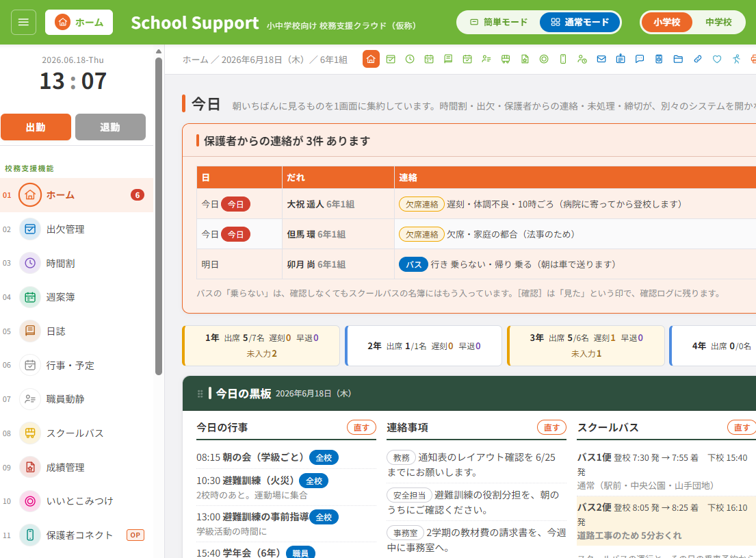Open the hamburger menu in header
The height and width of the screenshot is (558, 756).
point(23,22)
